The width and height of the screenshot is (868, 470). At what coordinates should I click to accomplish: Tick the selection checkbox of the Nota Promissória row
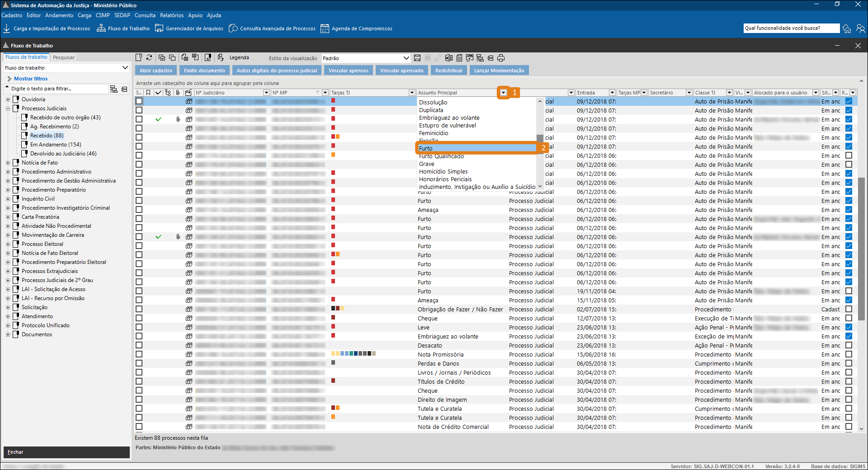tap(139, 354)
